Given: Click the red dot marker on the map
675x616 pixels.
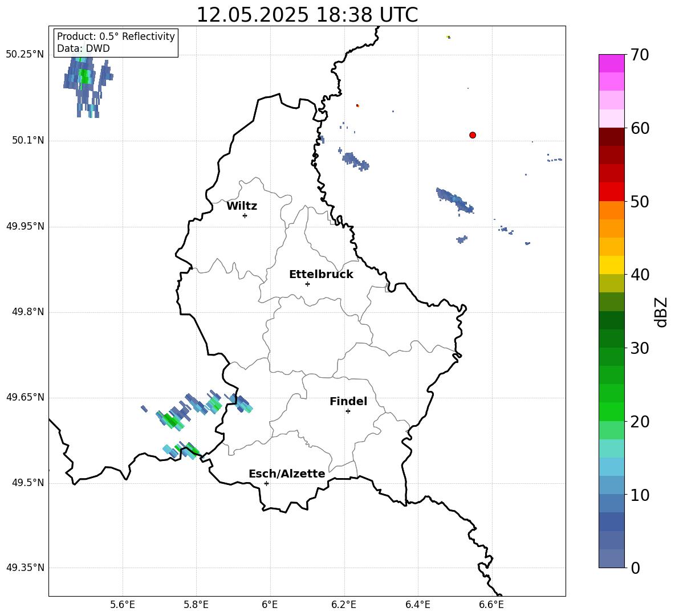Looking at the screenshot, I should pos(472,135).
